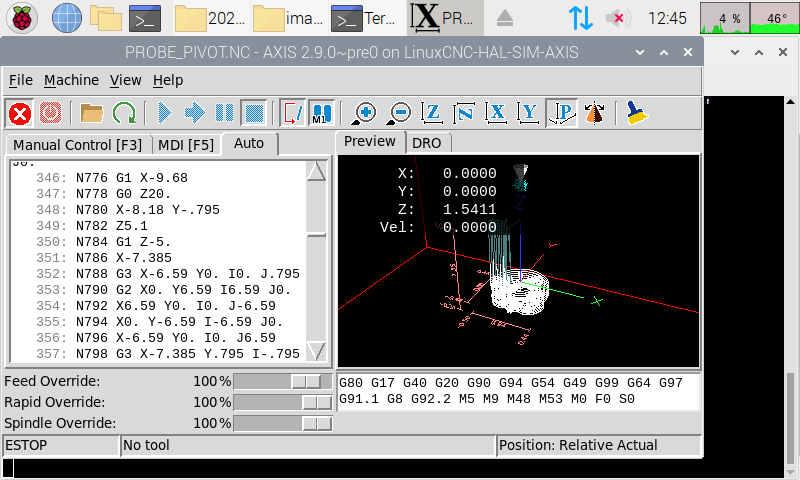Screen dimensions: 800x480
Task: Select the PR... AXIS taskbar button
Action: coord(445,18)
